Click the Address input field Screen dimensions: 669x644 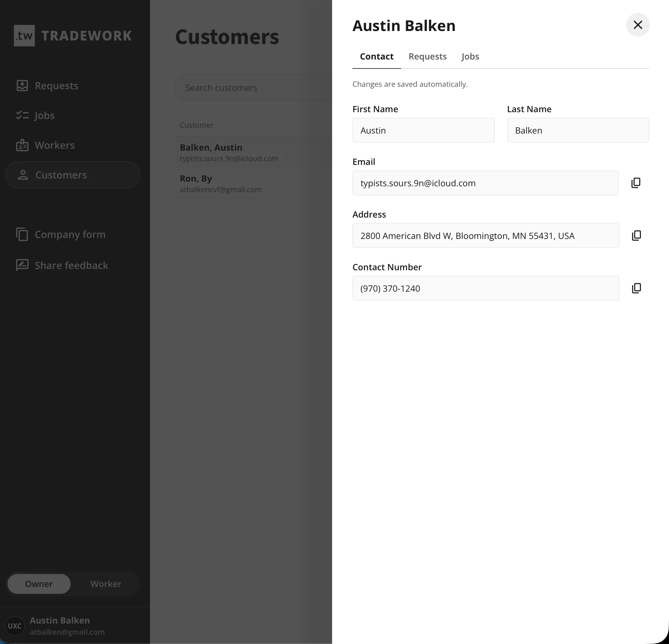[x=486, y=236]
